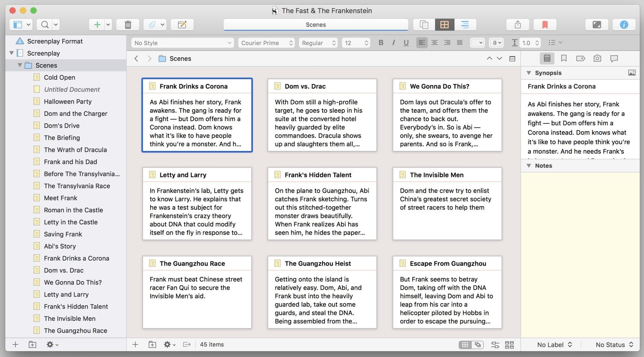Image resolution: width=644 pixels, height=357 pixels.
Task: Collapse the Synopsis section triangle
Action: [528, 73]
